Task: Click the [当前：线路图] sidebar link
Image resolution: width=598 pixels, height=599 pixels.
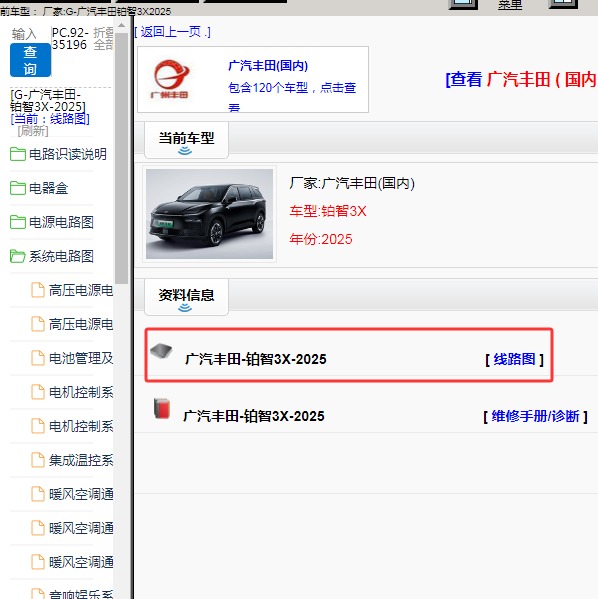Action: click(50, 119)
